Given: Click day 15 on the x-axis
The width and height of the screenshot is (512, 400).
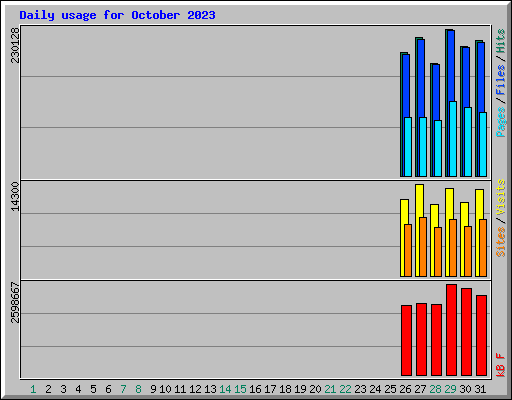Looking at the screenshot, I should [x=240, y=389].
